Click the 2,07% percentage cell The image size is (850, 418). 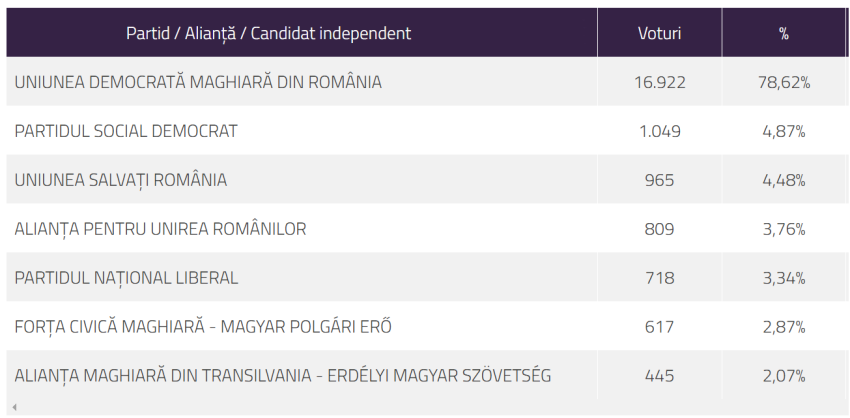(x=784, y=376)
